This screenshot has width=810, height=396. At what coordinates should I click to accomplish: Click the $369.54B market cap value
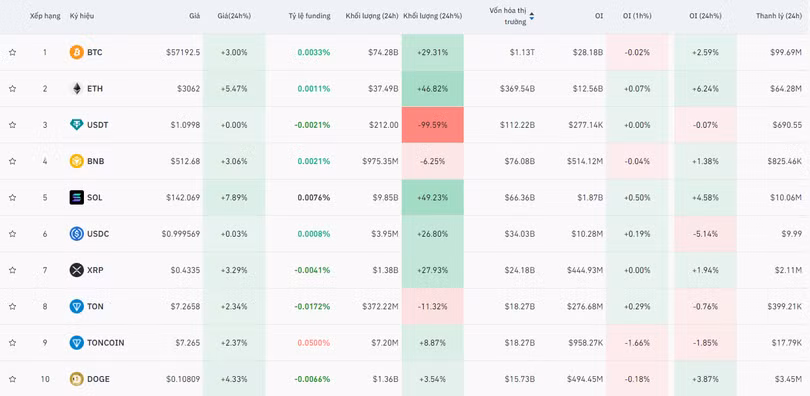click(x=518, y=89)
